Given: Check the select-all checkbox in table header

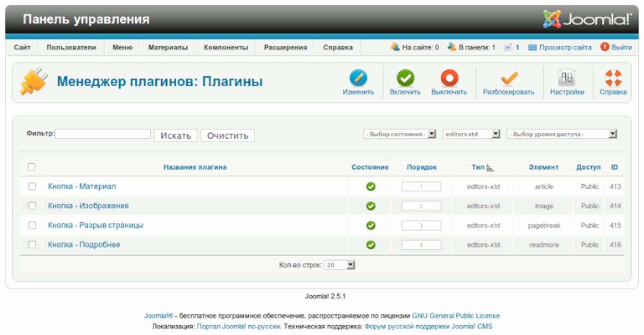Looking at the screenshot, I should [x=31, y=167].
